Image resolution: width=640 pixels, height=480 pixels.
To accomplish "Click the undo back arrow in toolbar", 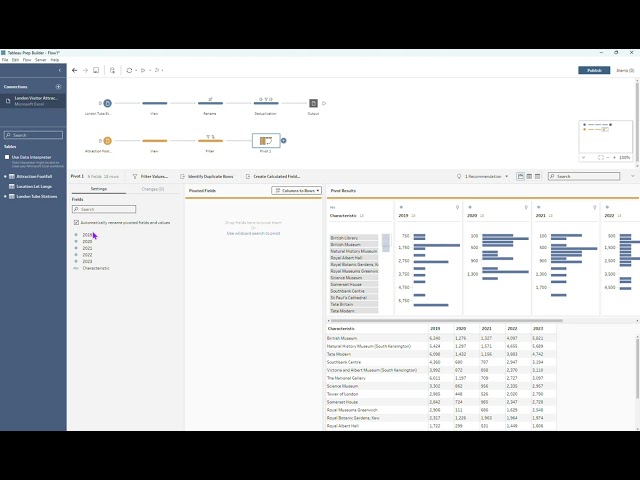I will coord(75,70).
